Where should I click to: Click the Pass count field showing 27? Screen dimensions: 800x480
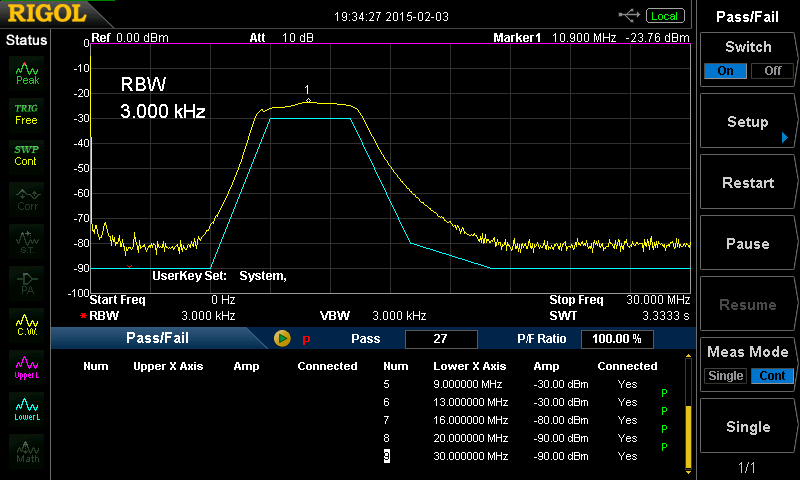441,339
